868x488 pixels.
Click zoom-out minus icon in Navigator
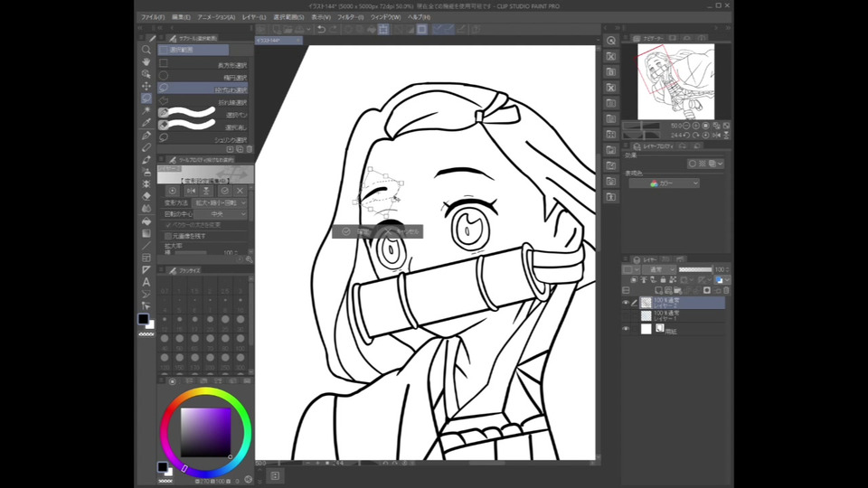(686, 126)
